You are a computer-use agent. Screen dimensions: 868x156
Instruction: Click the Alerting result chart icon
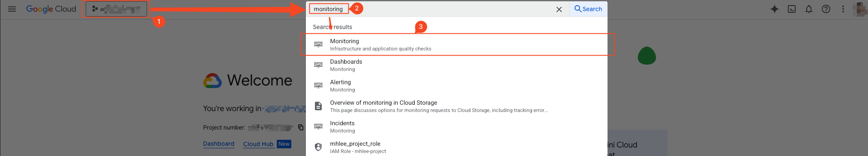coord(318,85)
